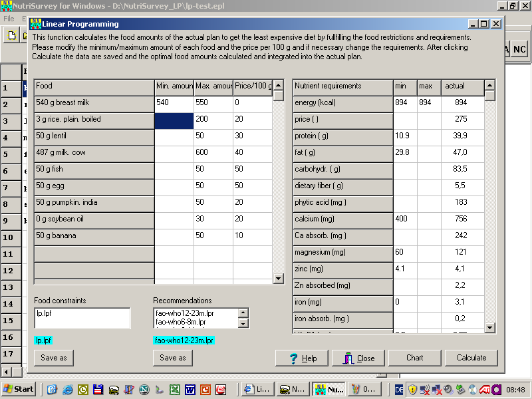Launch Excel from the quick launch bar
Screen dimensions: 532x399
pyautogui.click(x=174, y=389)
